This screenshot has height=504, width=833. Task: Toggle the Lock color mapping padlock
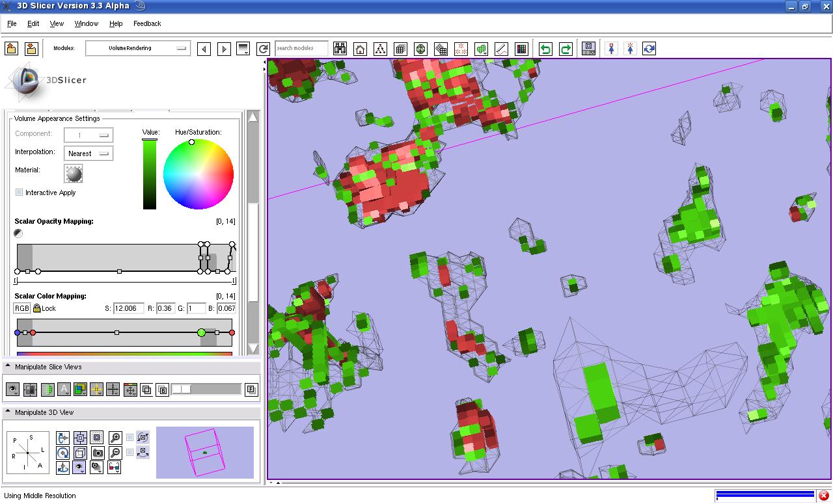[x=37, y=308]
